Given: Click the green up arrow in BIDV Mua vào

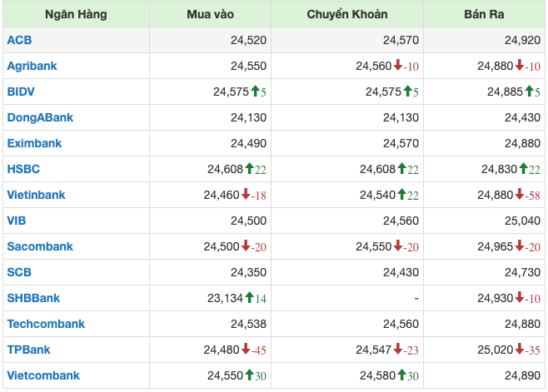Looking at the screenshot, I should pyautogui.click(x=254, y=92).
